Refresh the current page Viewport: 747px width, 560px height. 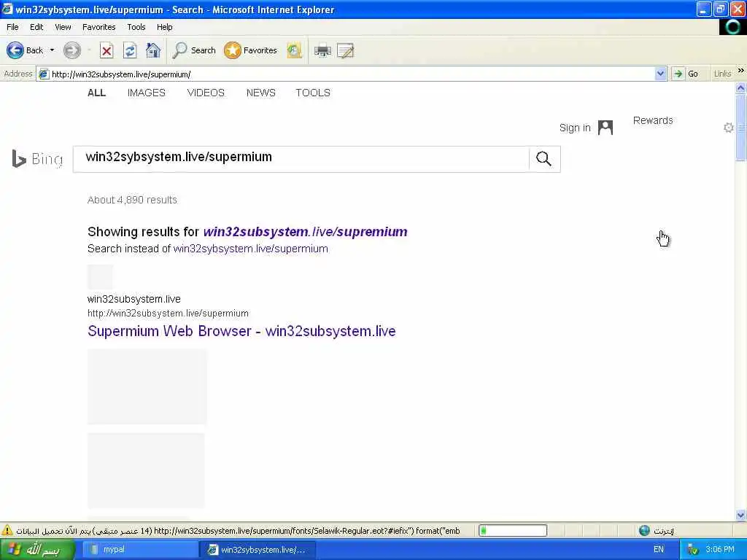point(130,50)
